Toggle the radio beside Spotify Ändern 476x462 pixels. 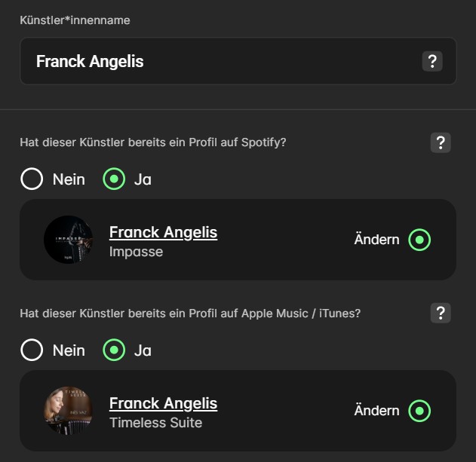pos(419,240)
